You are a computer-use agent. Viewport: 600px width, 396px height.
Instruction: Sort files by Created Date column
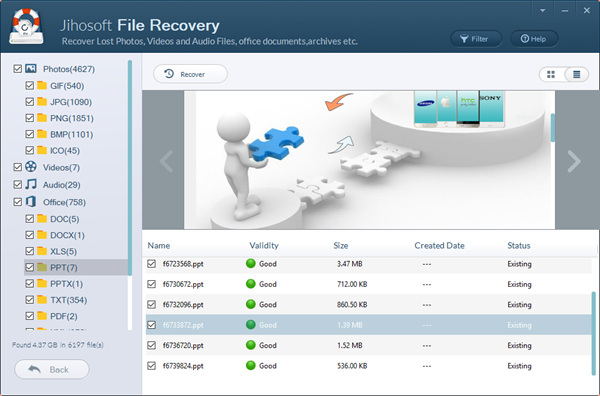tap(439, 245)
